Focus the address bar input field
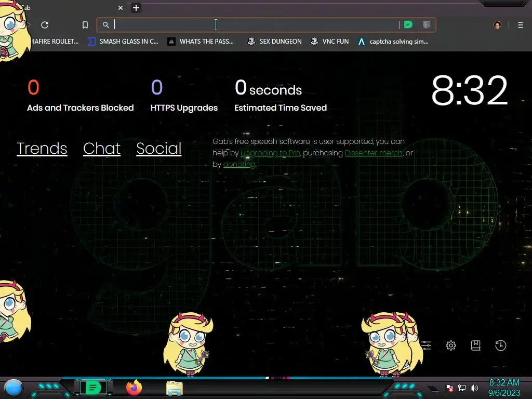Screen dimensions: 532x399 pyautogui.click(x=256, y=25)
